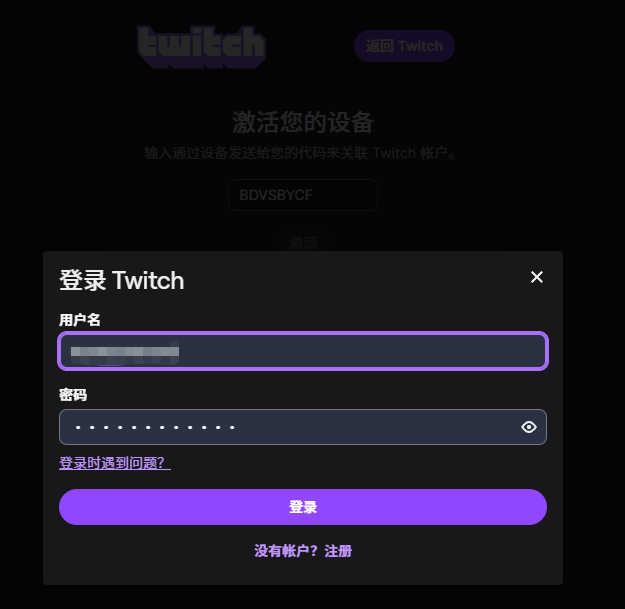
Task: Click the 返回 Twitch button
Action: pos(404,46)
